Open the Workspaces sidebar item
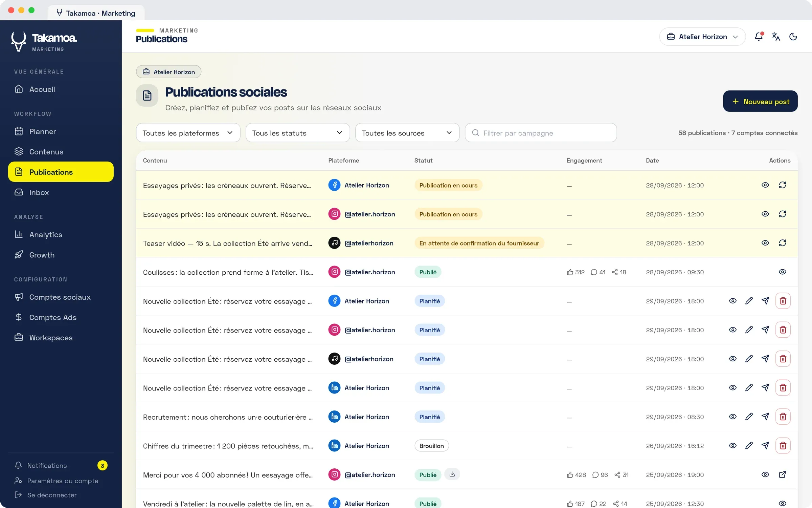The height and width of the screenshot is (508, 812). click(61, 338)
